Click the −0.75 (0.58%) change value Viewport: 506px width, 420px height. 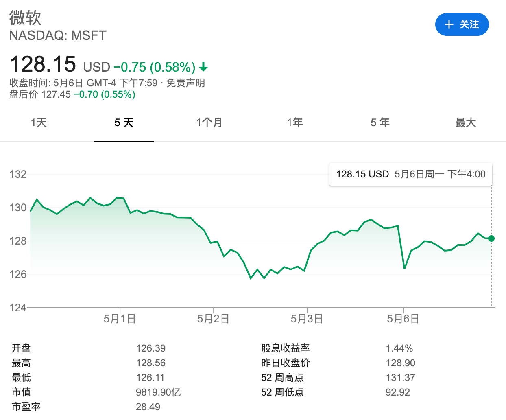(155, 67)
